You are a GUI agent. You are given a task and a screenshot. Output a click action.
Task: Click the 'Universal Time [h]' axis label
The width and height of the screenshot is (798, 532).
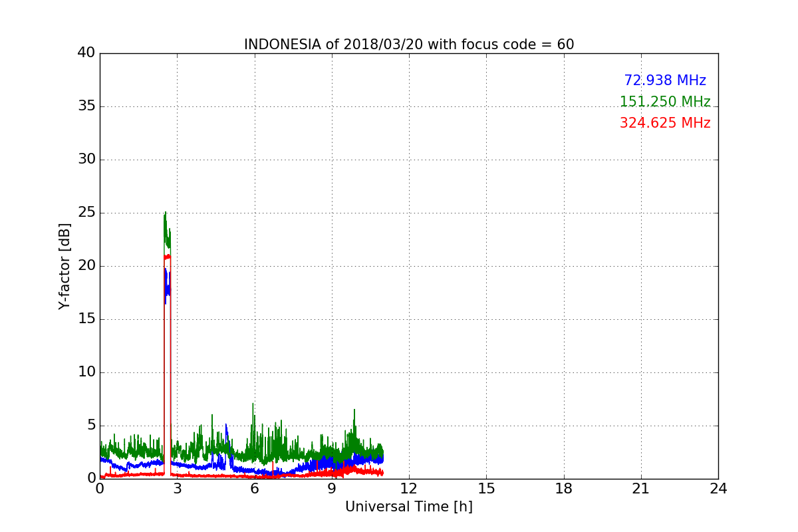(409, 507)
